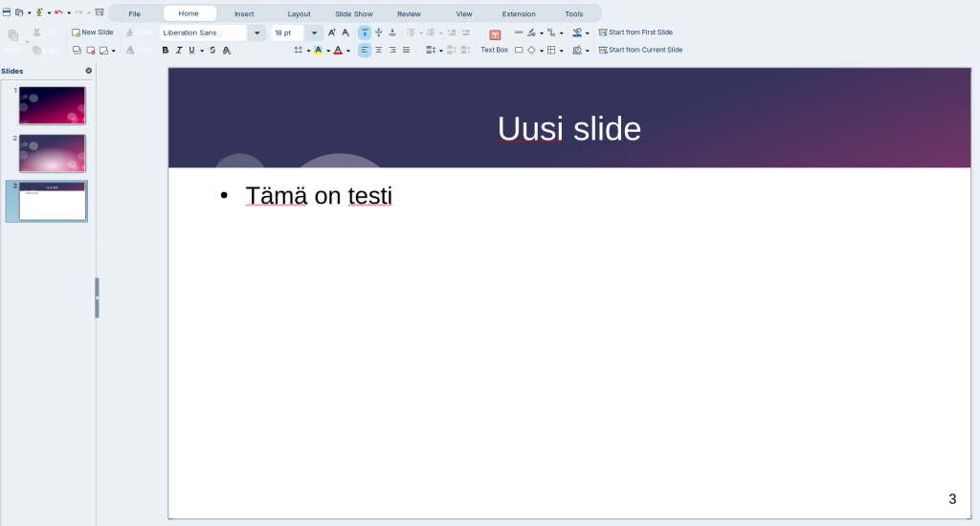Switch to the Insert tab
The width and height of the screenshot is (980, 526).
[244, 13]
